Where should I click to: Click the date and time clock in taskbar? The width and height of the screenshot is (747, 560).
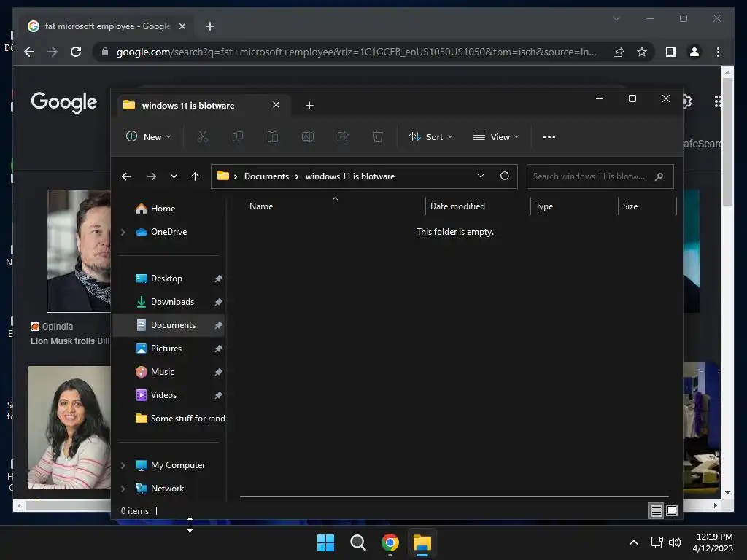point(713,542)
